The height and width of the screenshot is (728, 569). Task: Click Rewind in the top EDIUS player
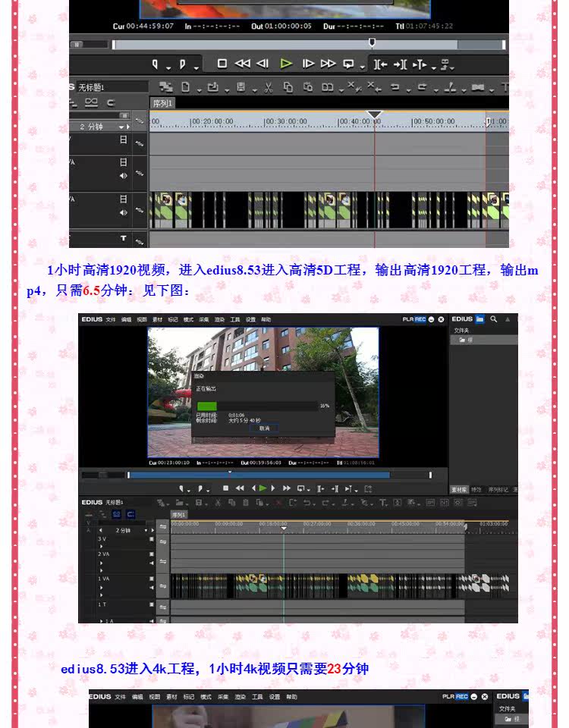click(x=243, y=64)
